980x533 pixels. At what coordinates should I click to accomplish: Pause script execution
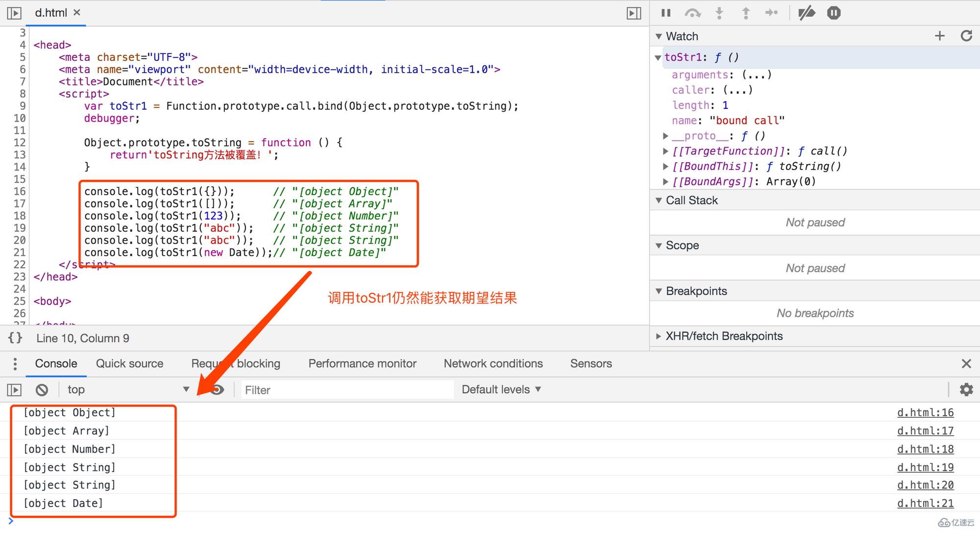(x=665, y=13)
